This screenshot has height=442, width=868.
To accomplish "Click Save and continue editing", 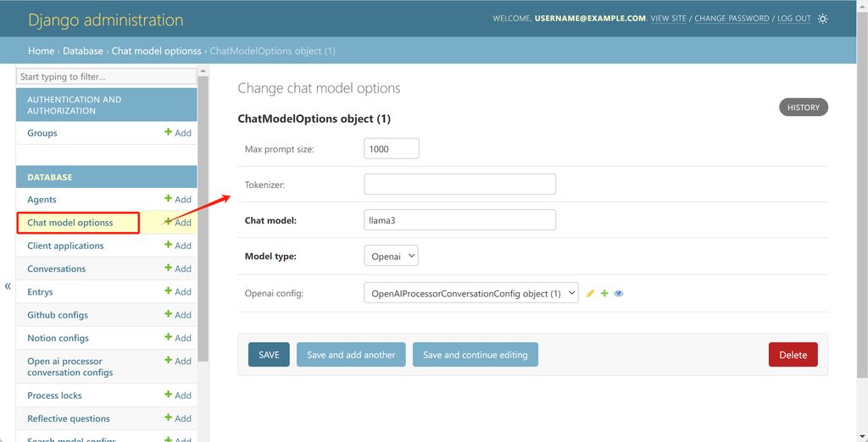I will (x=475, y=355).
